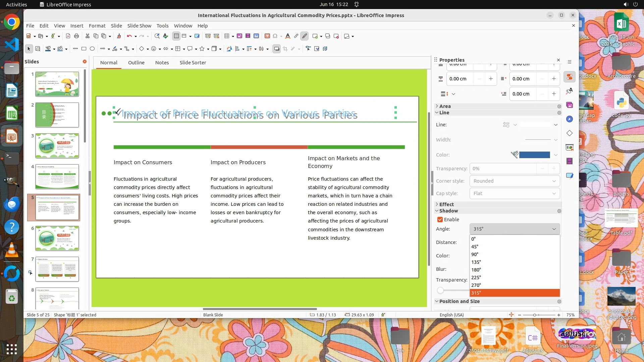The image size is (644, 362).
Task: Toggle the Shadow toolbar button
Action: click(276, 49)
